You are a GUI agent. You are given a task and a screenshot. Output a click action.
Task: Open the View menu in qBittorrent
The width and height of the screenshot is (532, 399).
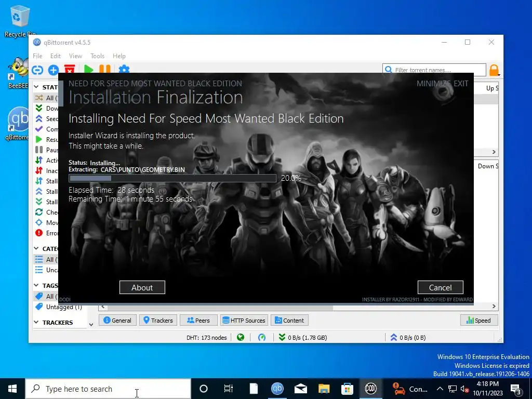(75, 56)
